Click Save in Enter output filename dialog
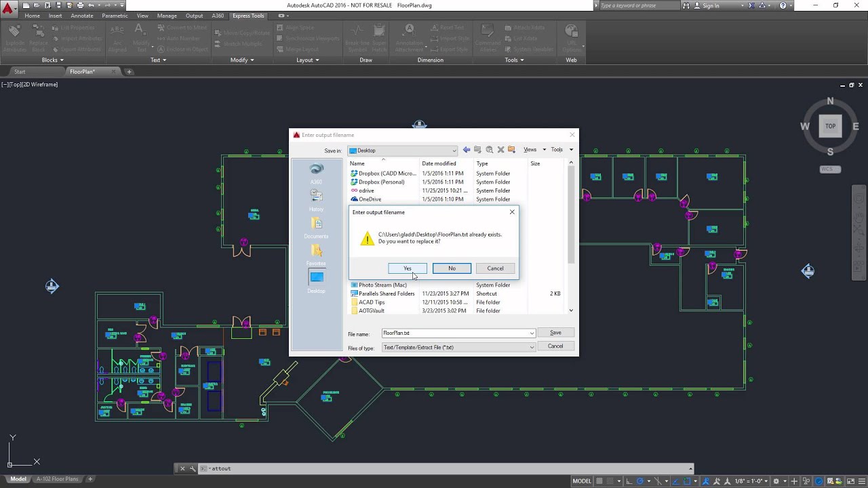 [x=555, y=333]
